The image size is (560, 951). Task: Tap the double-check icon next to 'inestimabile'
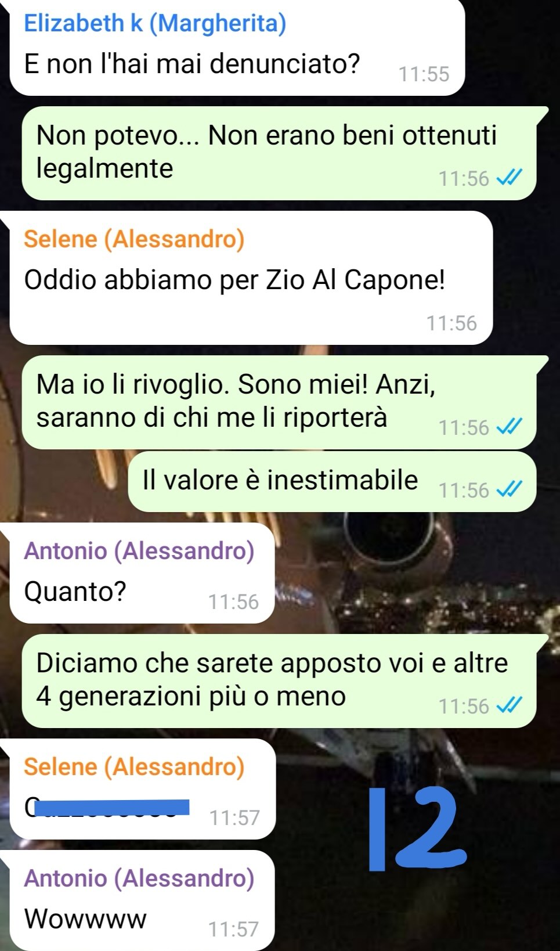(x=511, y=489)
